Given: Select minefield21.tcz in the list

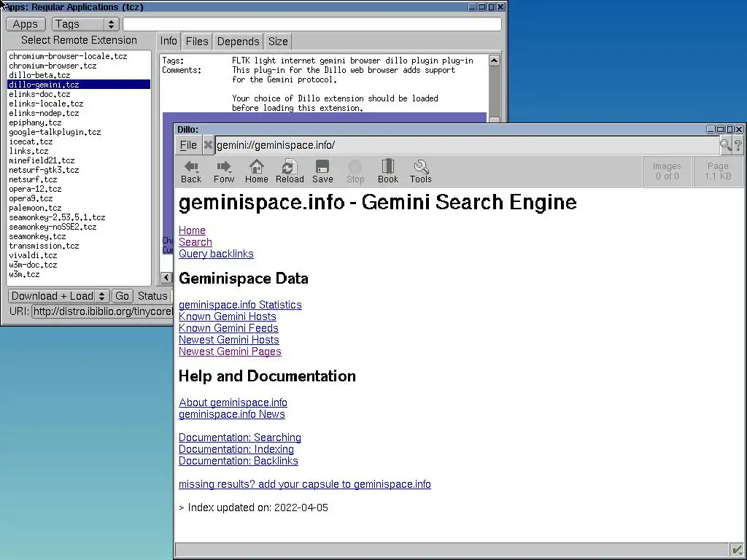Looking at the screenshot, I should pos(79,160).
